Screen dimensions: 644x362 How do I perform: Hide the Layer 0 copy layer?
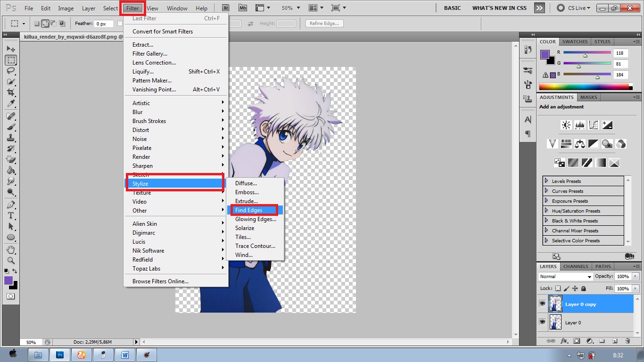click(x=542, y=304)
